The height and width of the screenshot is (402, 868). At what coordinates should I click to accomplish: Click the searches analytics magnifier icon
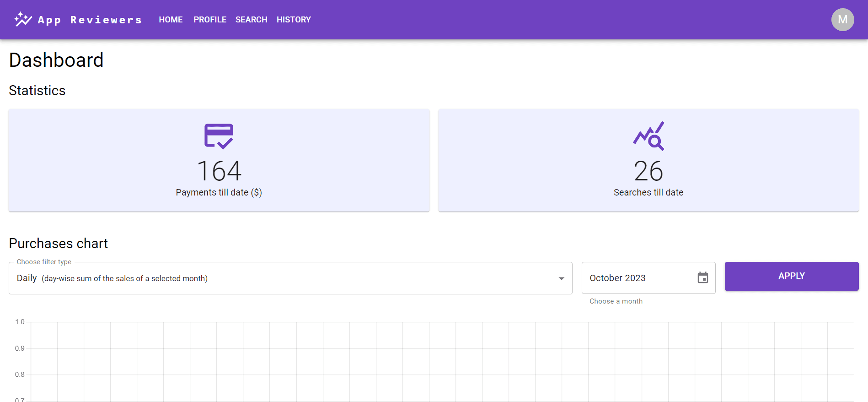(648, 136)
